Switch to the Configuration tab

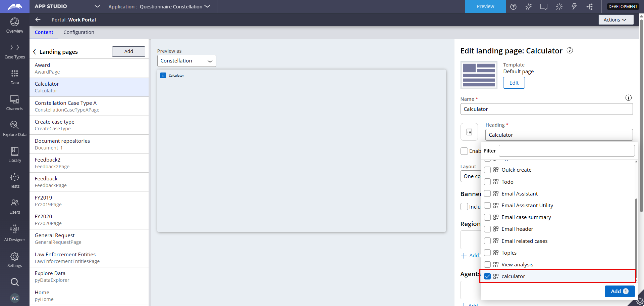coord(79,32)
